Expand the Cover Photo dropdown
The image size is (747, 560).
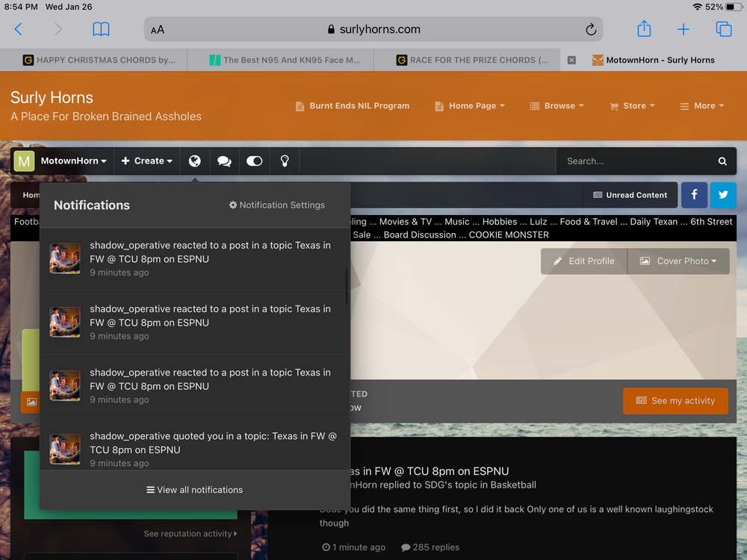[678, 261]
